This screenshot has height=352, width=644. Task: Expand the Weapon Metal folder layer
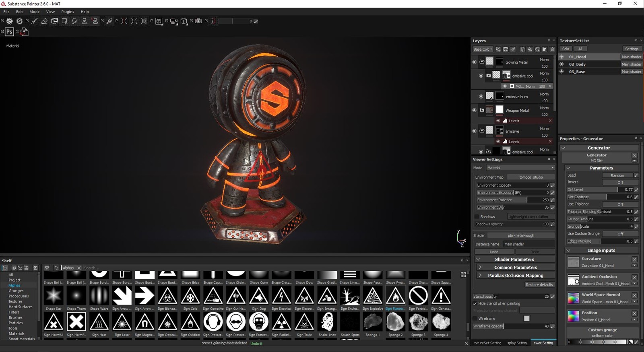(482, 110)
